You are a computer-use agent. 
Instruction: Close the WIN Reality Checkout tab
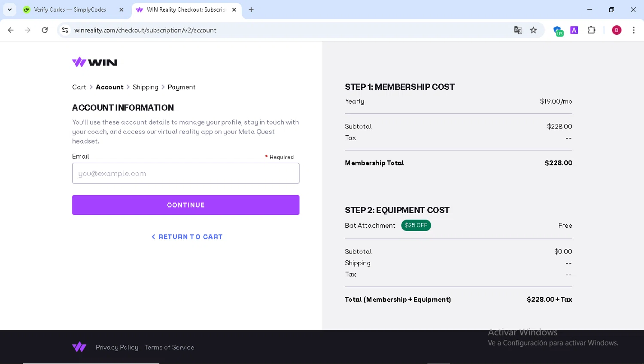tap(234, 9)
